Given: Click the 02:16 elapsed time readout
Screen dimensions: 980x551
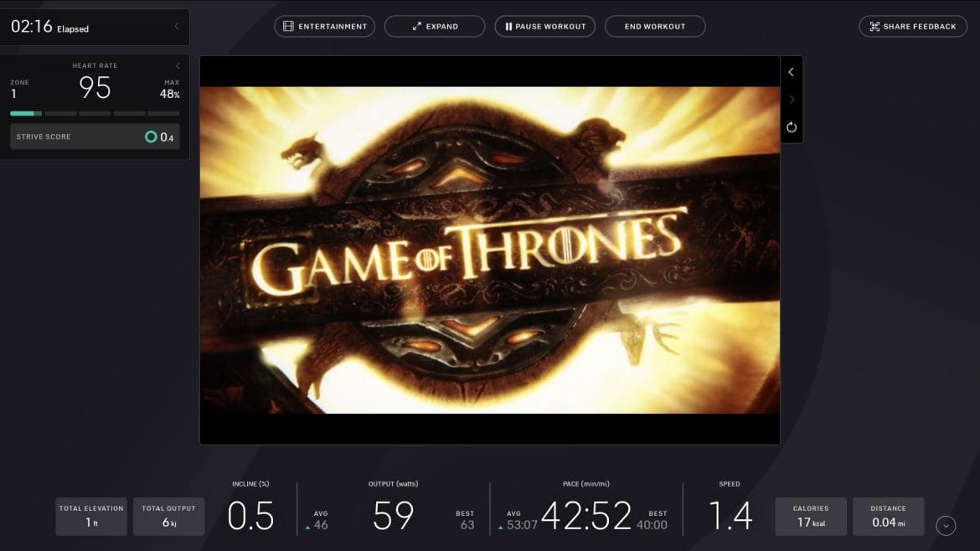Looking at the screenshot, I should 32,26.
